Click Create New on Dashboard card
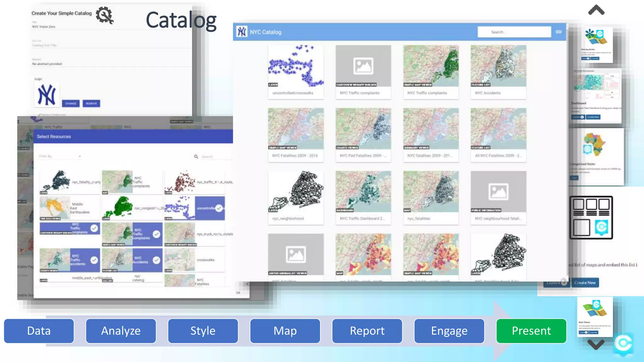 593,117
